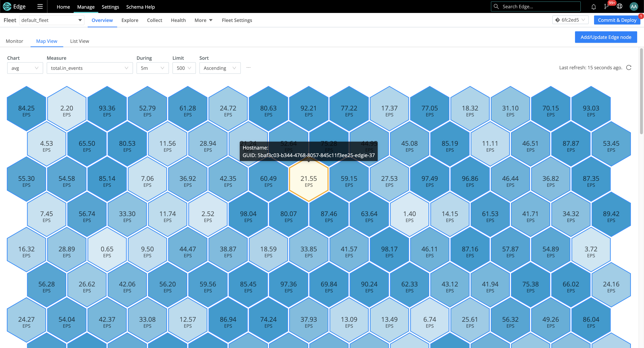Open the AA user avatar menu

(x=634, y=7)
